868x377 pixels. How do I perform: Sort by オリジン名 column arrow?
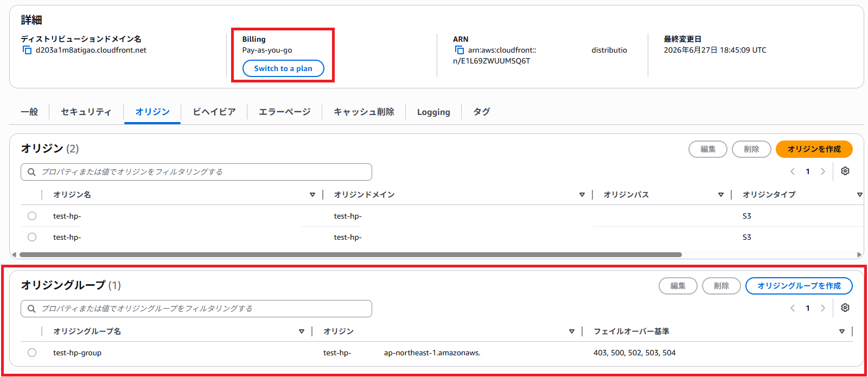click(312, 195)
